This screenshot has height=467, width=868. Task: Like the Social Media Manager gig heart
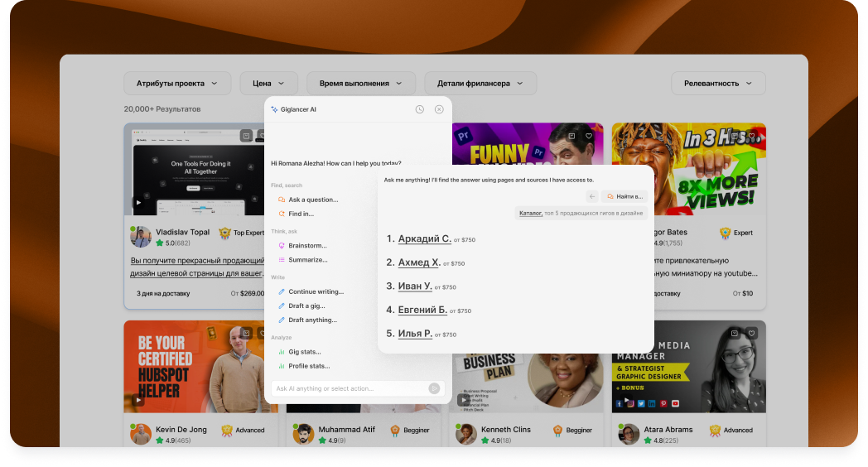(752, 333)
